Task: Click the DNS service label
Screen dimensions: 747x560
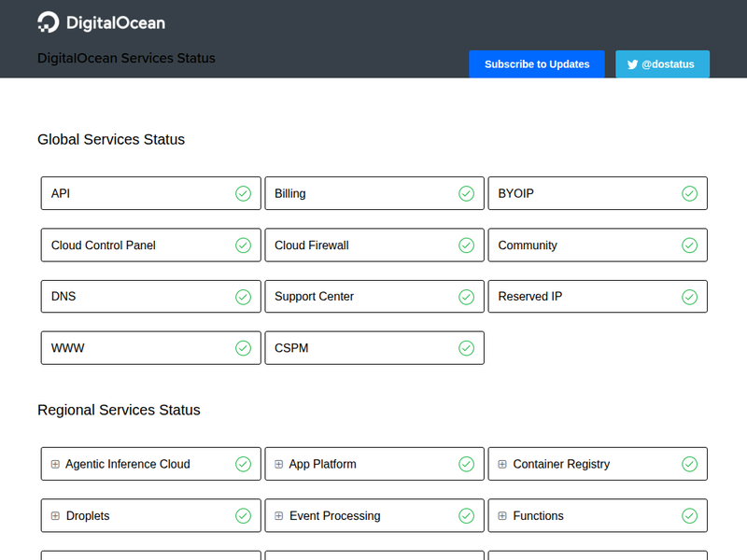Action: (x=63, y=296)
